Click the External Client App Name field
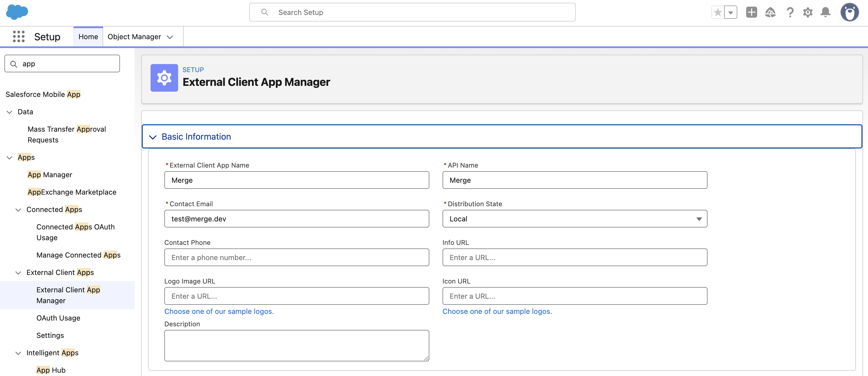 [296, 180]
